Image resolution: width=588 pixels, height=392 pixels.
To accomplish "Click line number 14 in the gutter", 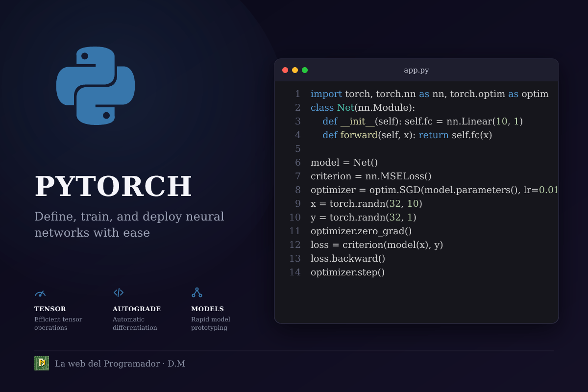I will point(294,272).
